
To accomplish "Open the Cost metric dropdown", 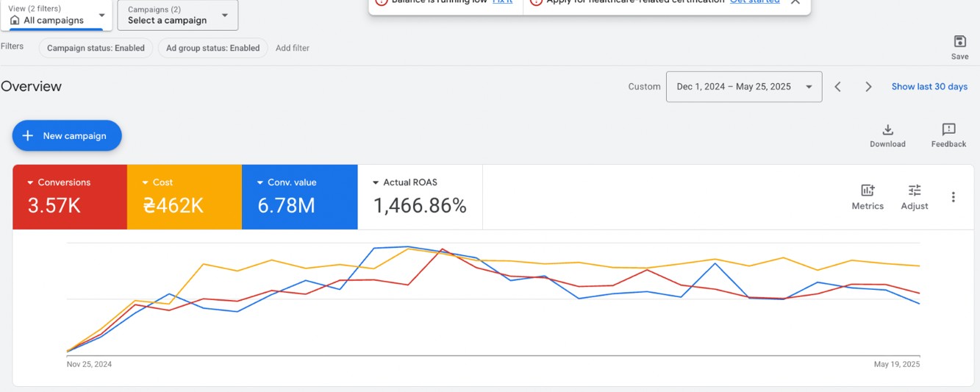I will [x=157, y=182].
